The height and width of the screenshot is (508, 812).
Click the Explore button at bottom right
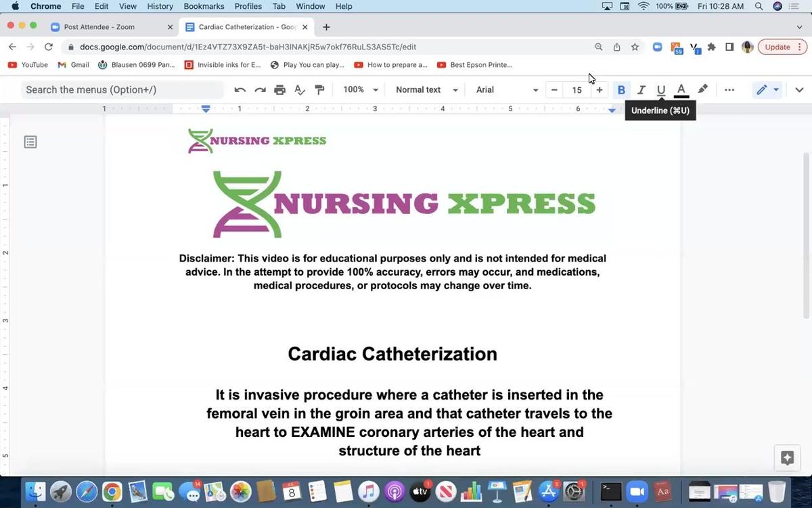(787, 458)
